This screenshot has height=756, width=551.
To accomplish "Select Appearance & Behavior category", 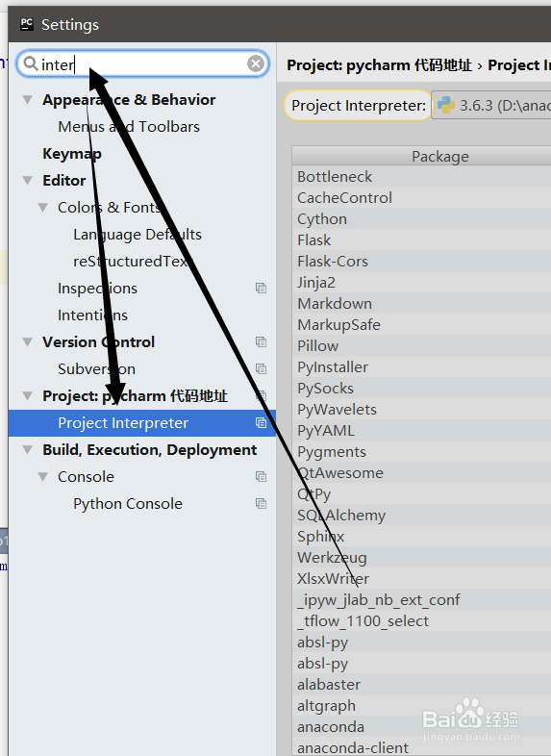I will click(x=129, y=100).
